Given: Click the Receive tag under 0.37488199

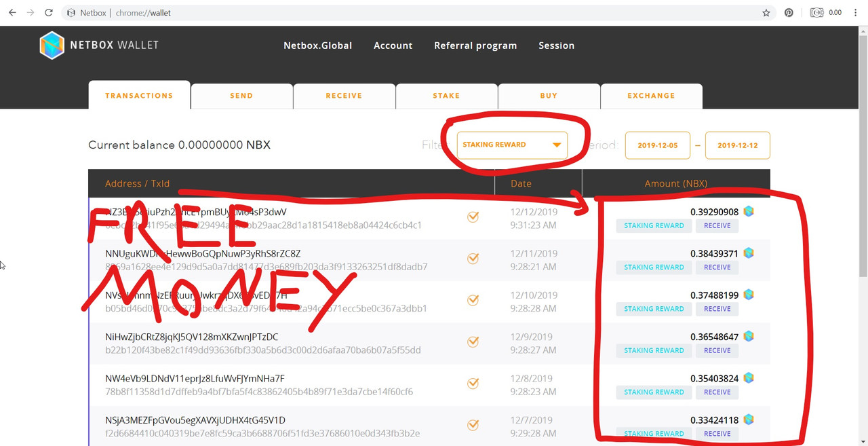Looking at the screenshot, I should tap(717, 309).
